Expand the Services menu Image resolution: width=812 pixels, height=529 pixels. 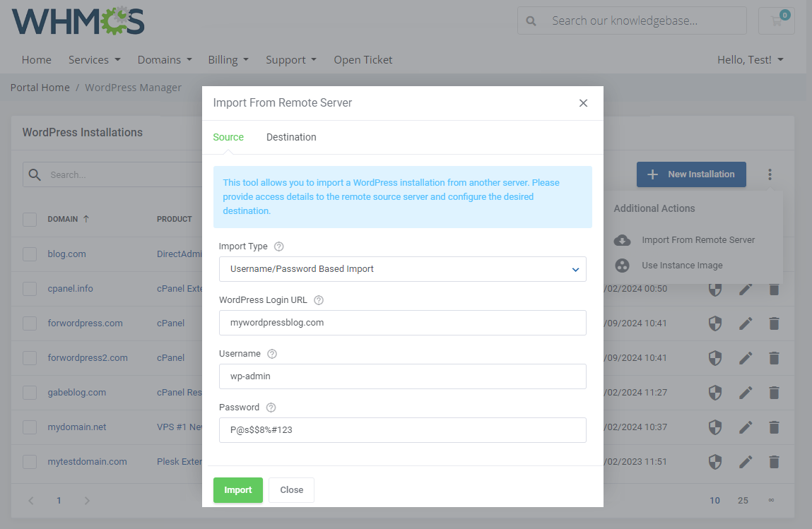[x=94, y=60]
